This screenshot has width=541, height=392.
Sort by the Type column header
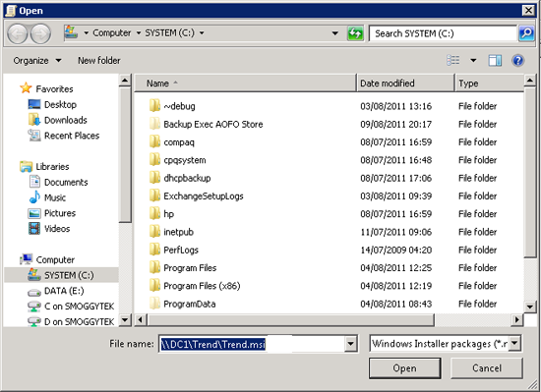coord(489,83)
